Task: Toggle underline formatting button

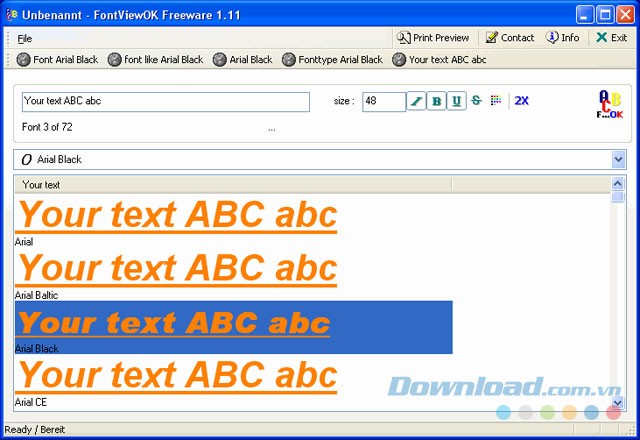Action: pyautogui.click(x=456, y=101)
